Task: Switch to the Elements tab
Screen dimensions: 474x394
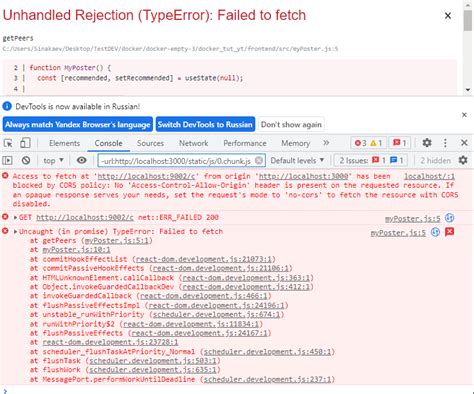Action: pyautogui.click(x=64, y=143)
